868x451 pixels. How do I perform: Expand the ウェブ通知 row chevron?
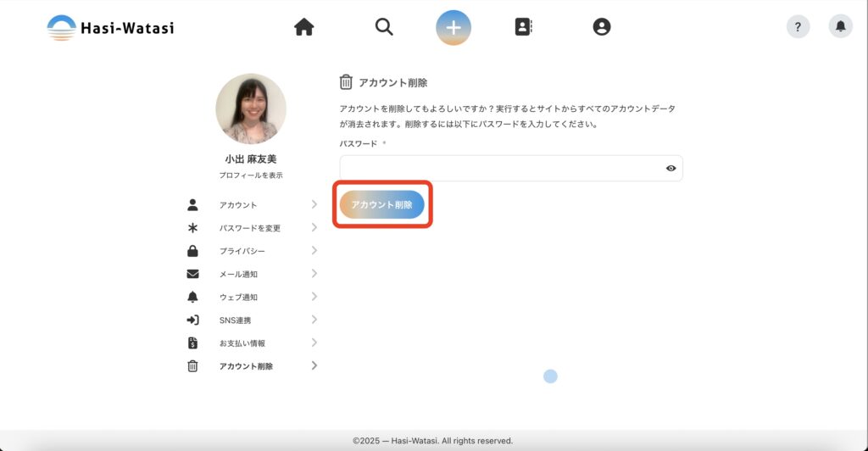(314, 297)
